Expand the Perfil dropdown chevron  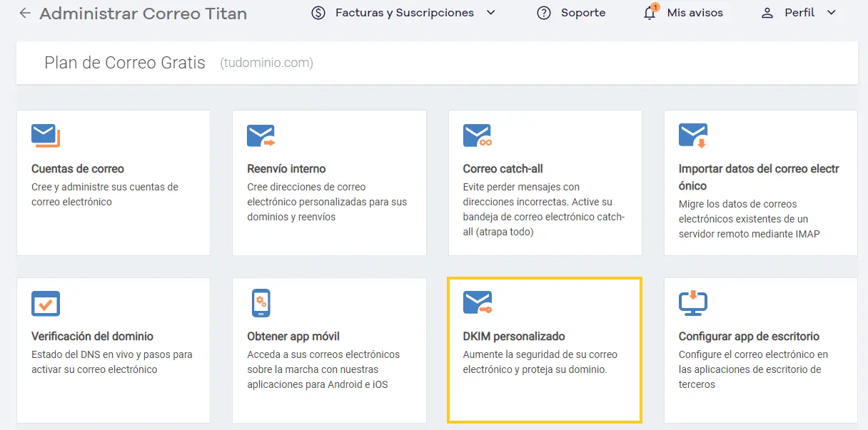click(831, 13)
